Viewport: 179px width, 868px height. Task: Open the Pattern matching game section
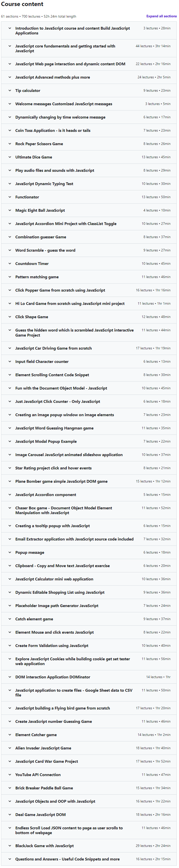[37, 277]
